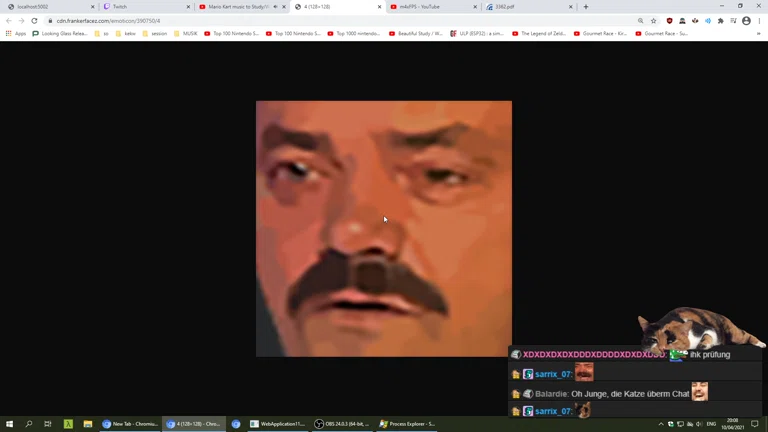Open the Chrome profile avatar
The height and width of the screenshot is (432, 768).
click(x=746, y=21)
